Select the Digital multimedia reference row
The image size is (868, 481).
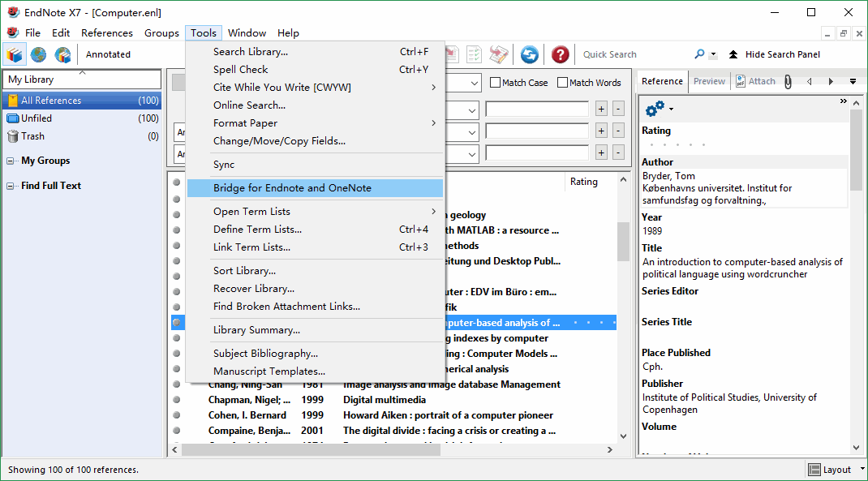[x=394, y=400]
